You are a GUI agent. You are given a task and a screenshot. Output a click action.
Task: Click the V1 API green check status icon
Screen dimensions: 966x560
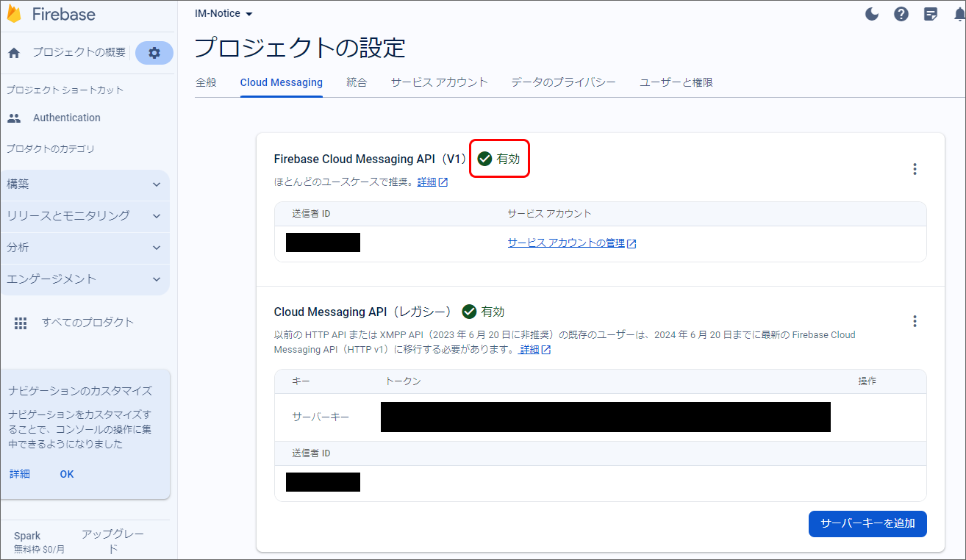[x=484, y=159]
